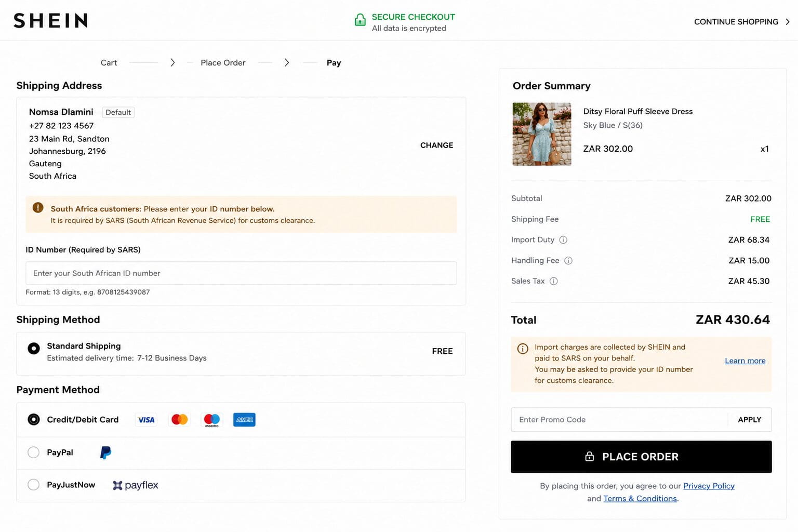Click the Visa card icon
Screen dimensions: 798x532
(147, 420)
